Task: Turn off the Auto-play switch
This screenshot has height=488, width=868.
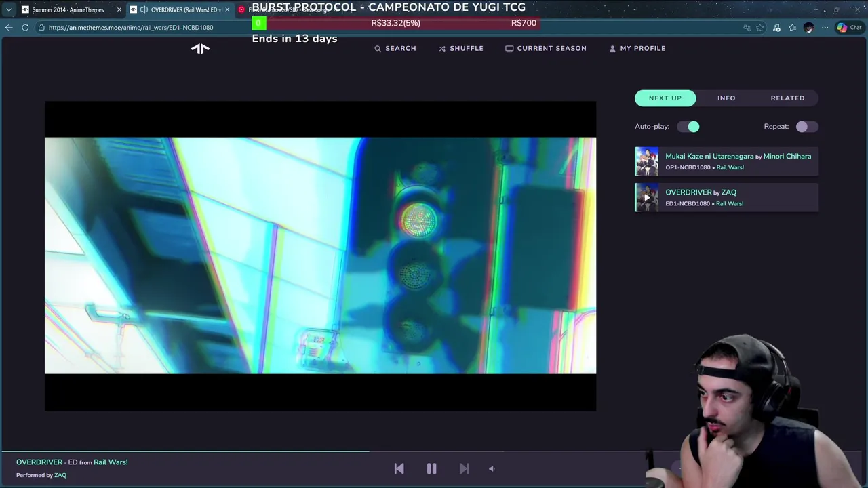Action: click(x=688, y=127)
